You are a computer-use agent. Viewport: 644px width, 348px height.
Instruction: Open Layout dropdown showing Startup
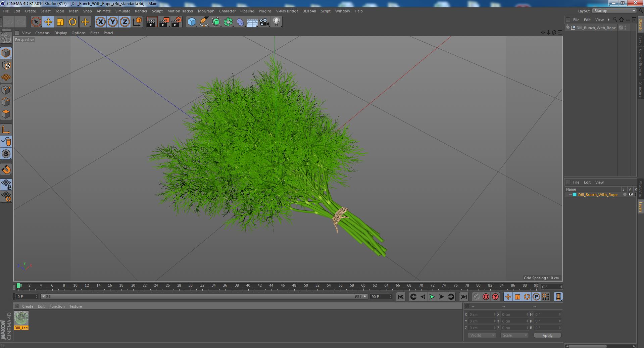[x=614, y=11]
